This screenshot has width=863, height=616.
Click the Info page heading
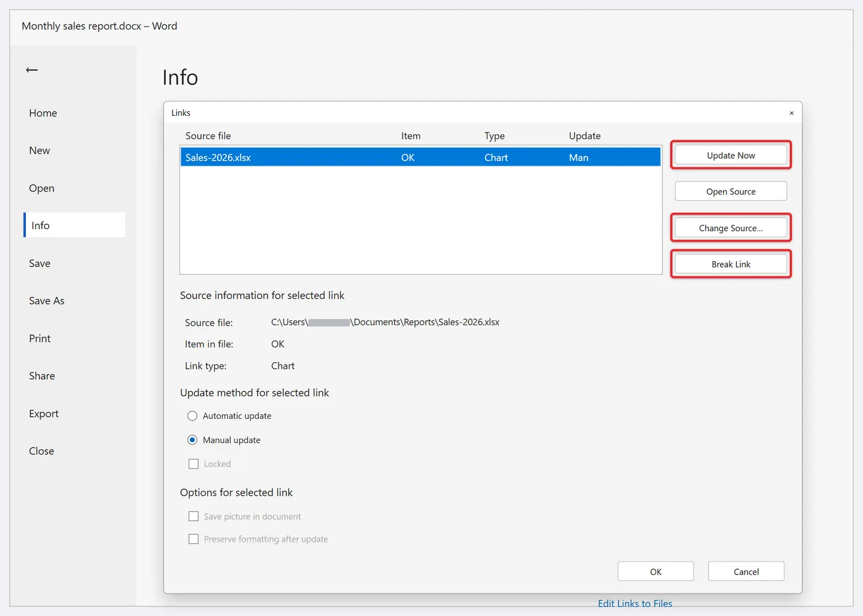[180, 78]
